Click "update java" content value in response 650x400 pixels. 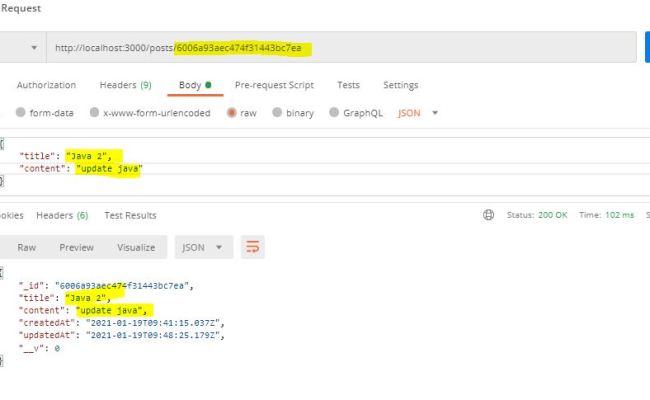click(x=109, y=310)
